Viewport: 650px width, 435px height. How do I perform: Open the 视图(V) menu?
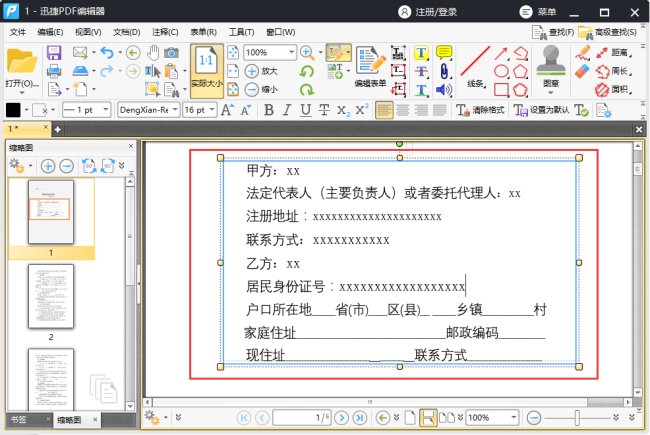88,32
